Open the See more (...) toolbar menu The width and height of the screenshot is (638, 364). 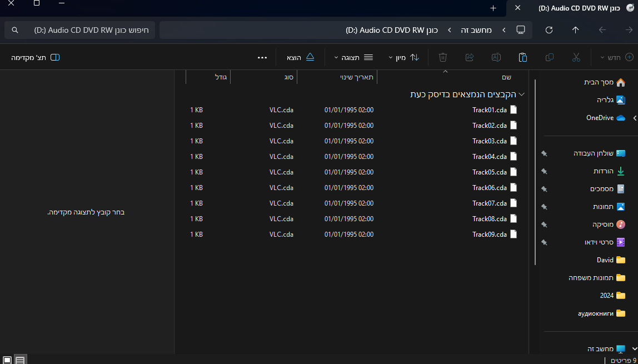pos(263,57)
